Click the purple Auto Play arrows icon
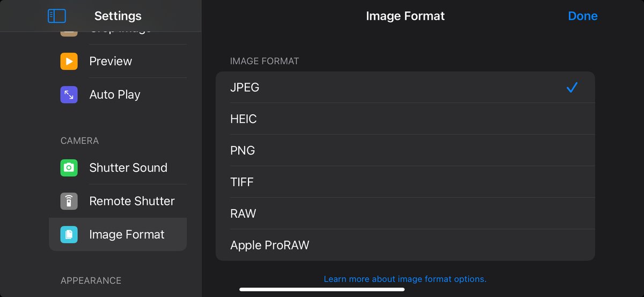 click(69, 94)
